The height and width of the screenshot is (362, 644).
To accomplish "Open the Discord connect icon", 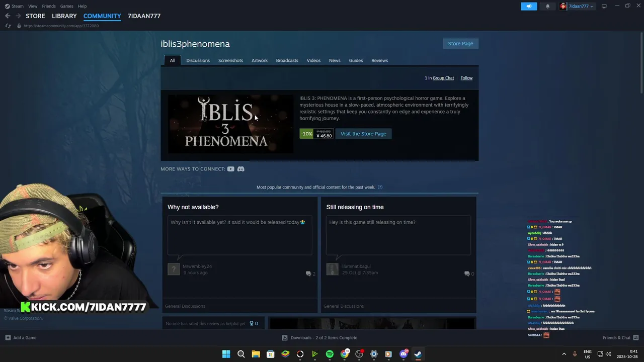I will 240,169.
